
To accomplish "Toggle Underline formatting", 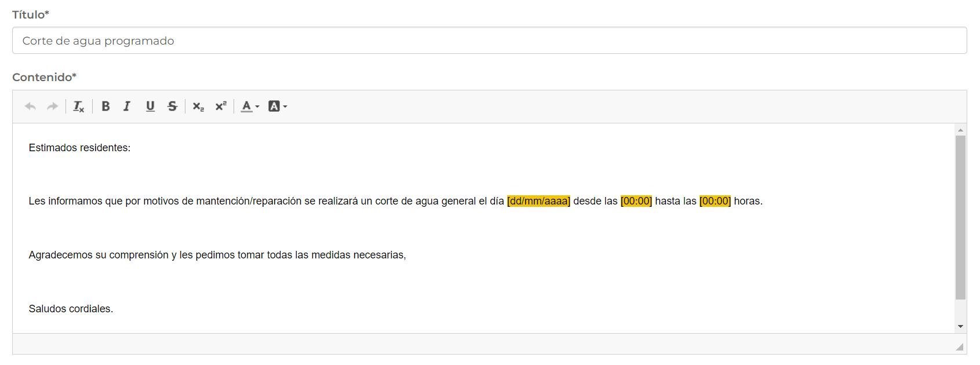I will click(x=150, y=107).
